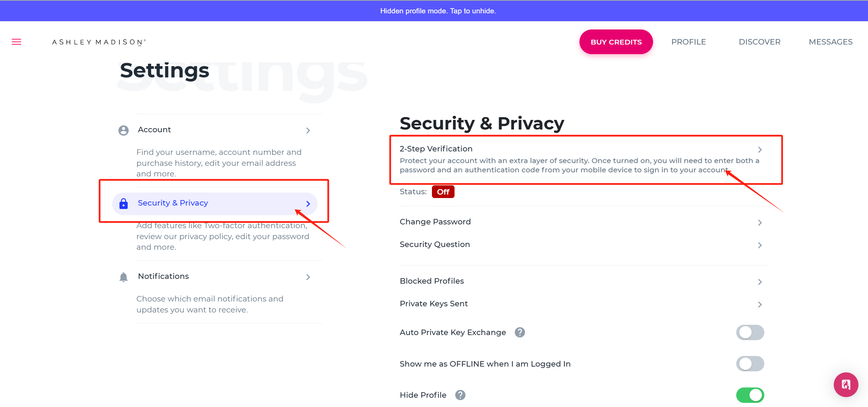Click the Ashley Madison logo
The width and height of the screenshot is (868, 407).
pos(99,42)
